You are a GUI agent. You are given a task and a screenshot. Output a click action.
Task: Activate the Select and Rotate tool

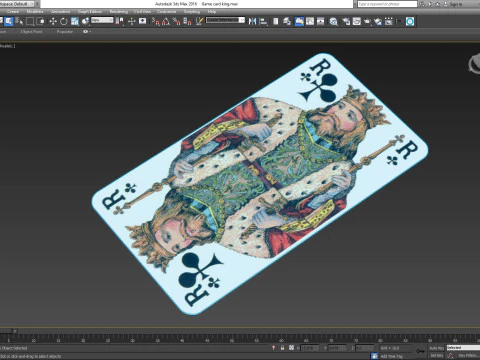click(64, 21)
